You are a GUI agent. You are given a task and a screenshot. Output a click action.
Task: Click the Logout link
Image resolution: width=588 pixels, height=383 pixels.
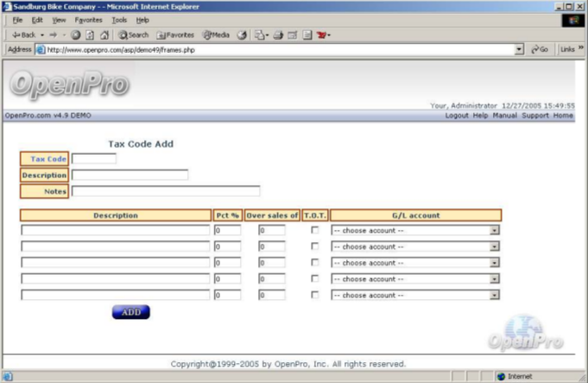click(x=456, y=115)
